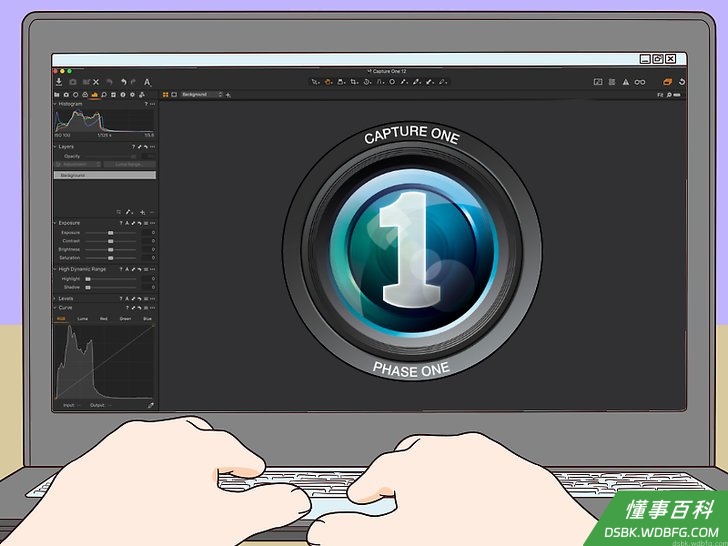Select the Crop tool in cursor toolbar
The width and height of the screenshot is (728, 546).
coord(354,82)
